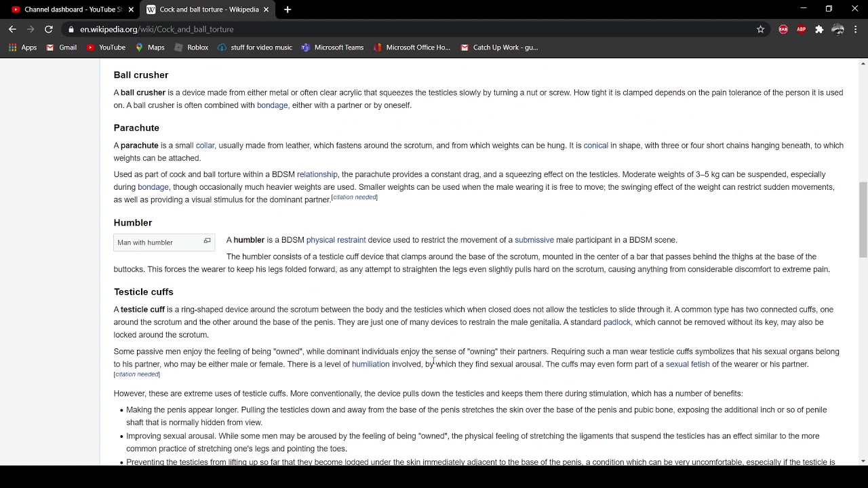
Task: Follow the 'physical restraint' link
Action: point(336,239)
